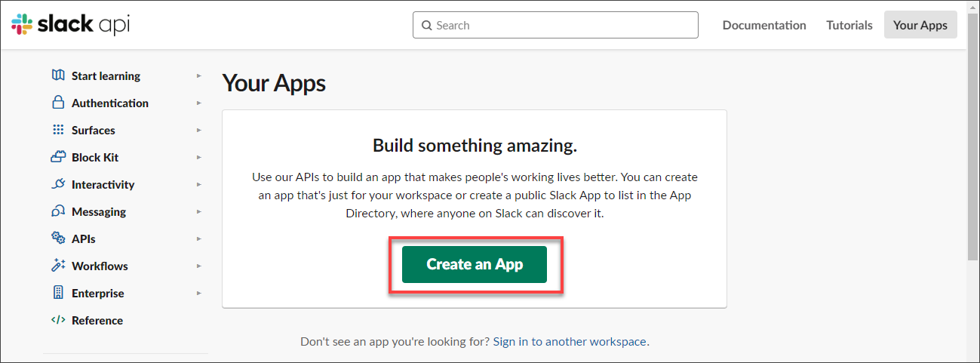Click the Slack API logo

70,25
